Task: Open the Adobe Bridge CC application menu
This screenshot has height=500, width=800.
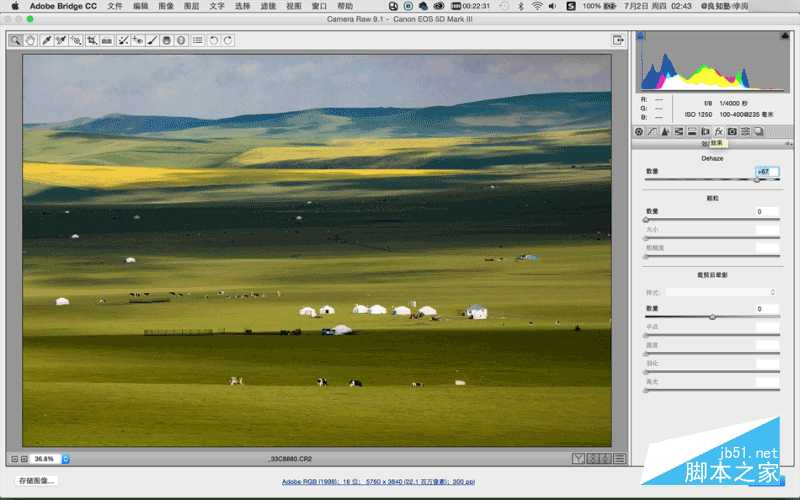Action: tap(63, 6)
